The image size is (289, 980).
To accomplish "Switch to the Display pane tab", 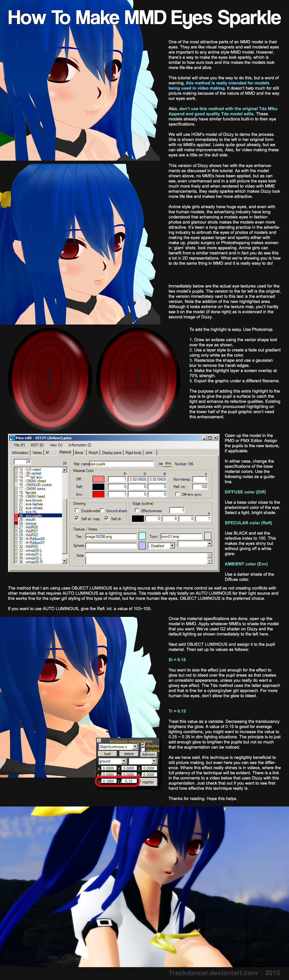I will tap(112, 453).
